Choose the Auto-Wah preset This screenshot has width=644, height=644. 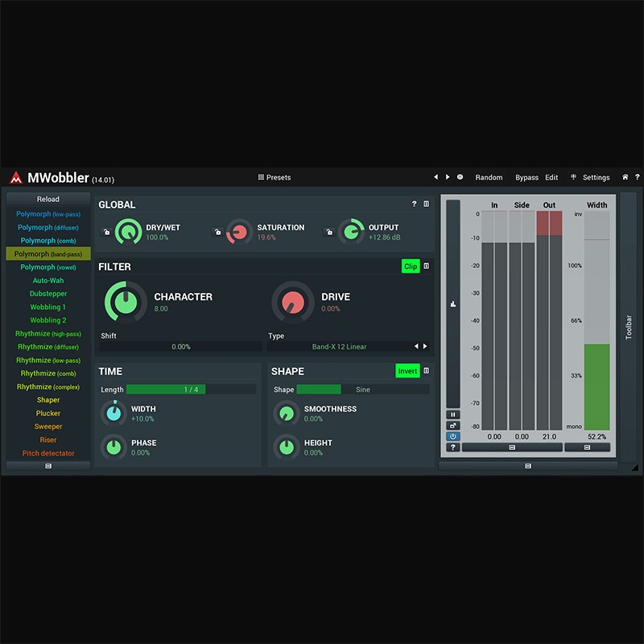click(x=48, y=280)
